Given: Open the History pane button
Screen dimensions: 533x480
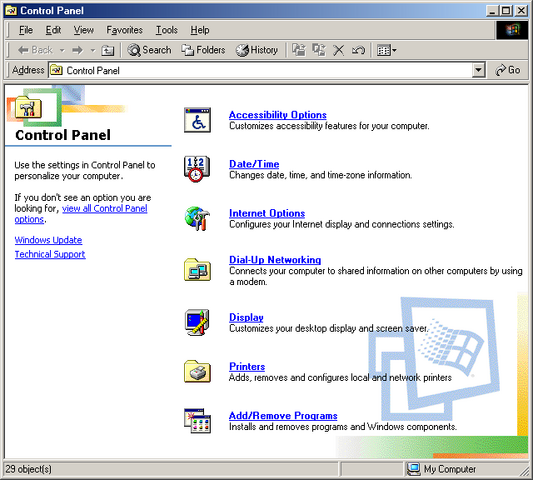Looking at the screenshot, I should pyautogui.click(x=257, y=50).
